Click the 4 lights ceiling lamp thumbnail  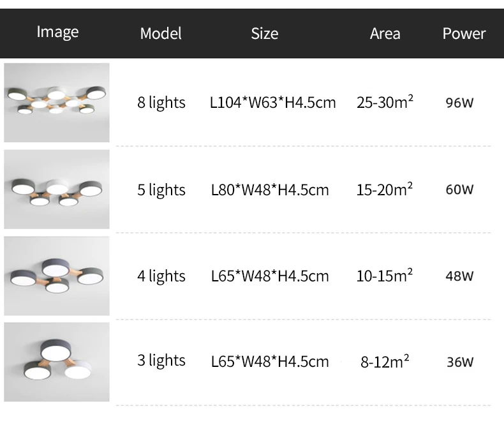(57, 276)
